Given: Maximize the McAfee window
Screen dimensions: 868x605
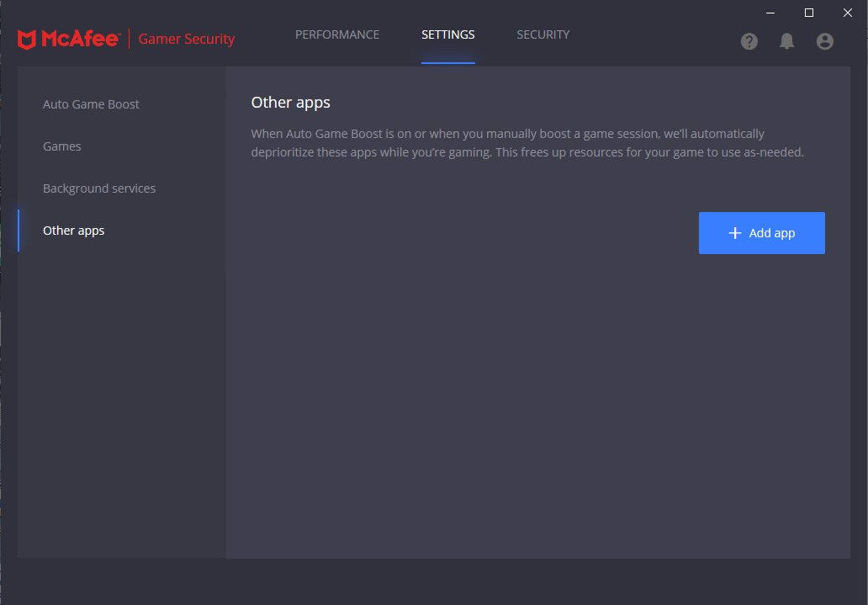Looking at the screenshot, I should (809, 13).
